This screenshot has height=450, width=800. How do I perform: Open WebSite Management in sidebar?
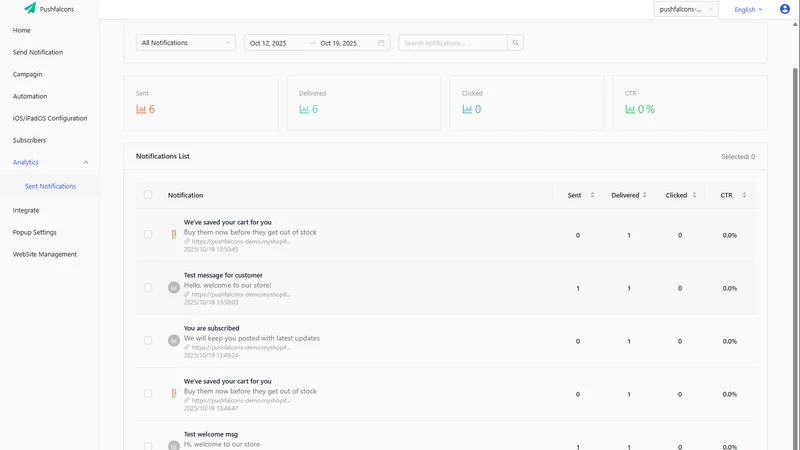pos(45,254)
